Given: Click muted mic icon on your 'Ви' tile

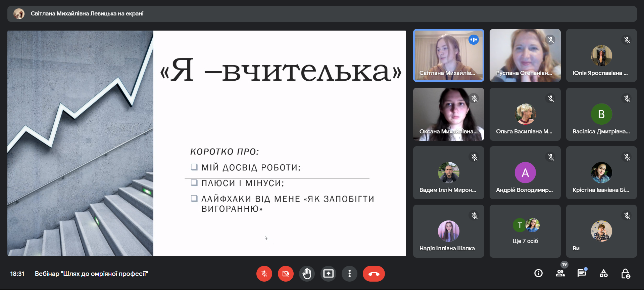Looking at the screenshot, I should click(x=627, y=215).
